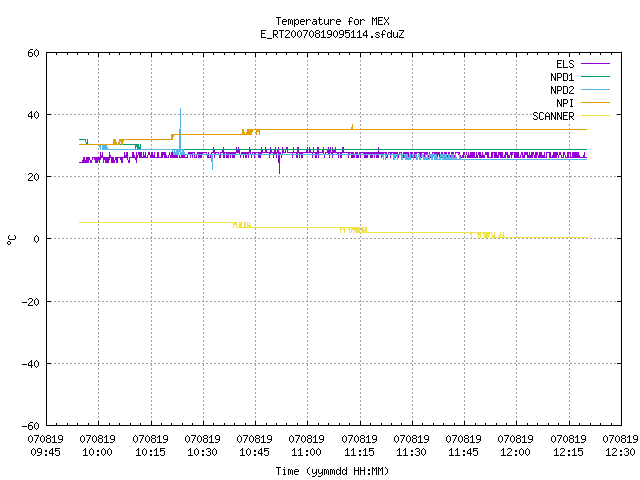Click the x-axis label 'Time (yymmdd HH:MM)'

pyautogui.click(x=332, y=471)
